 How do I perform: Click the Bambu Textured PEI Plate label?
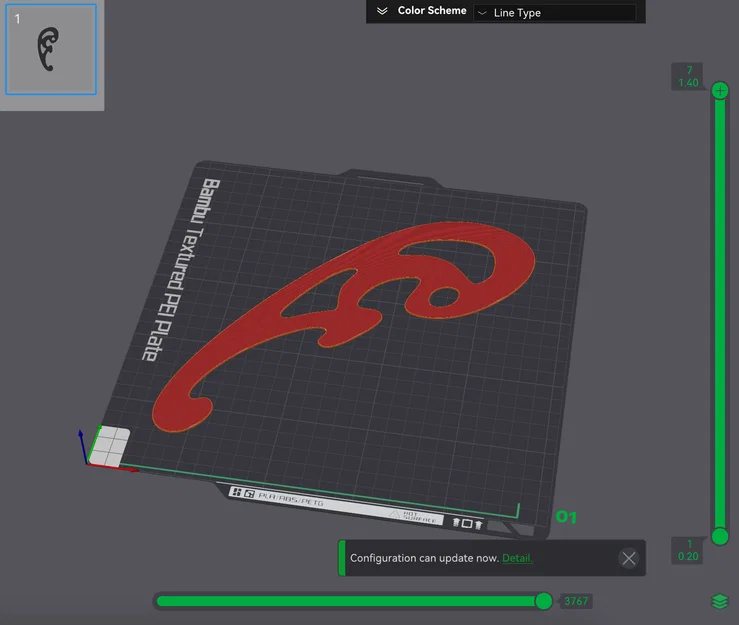click(181, 270)
